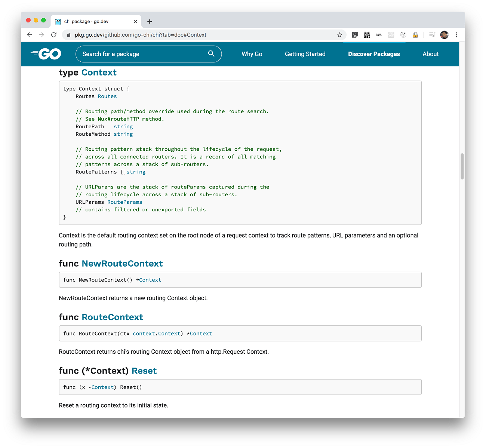Open the Why Go menu item
486x448 pixels.
(252, 54)
